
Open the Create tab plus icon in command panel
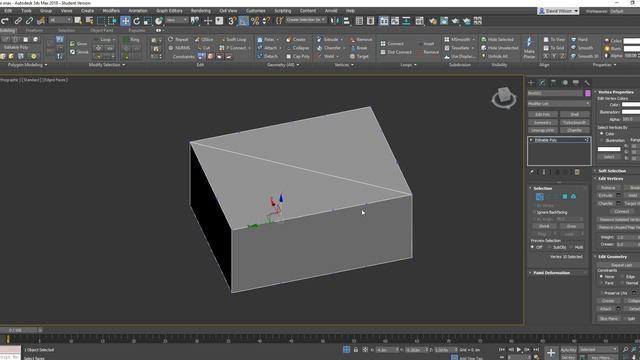pyautogui.click(x=531, y=83)
